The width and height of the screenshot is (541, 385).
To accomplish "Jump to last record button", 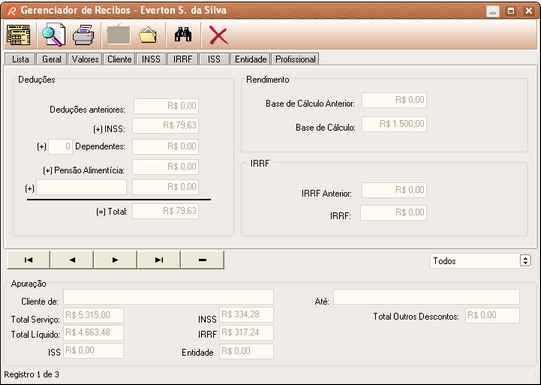I will [159, 260].
